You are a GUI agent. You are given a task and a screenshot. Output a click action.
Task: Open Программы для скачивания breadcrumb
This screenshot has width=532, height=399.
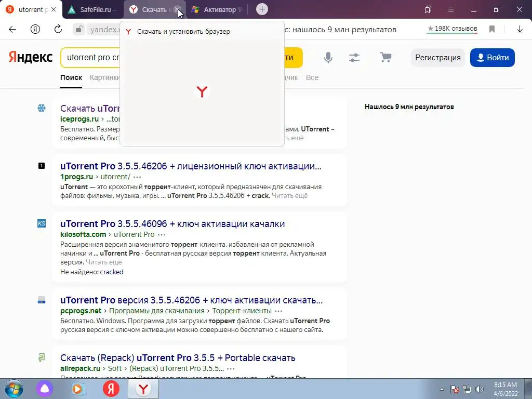point(157,311)
